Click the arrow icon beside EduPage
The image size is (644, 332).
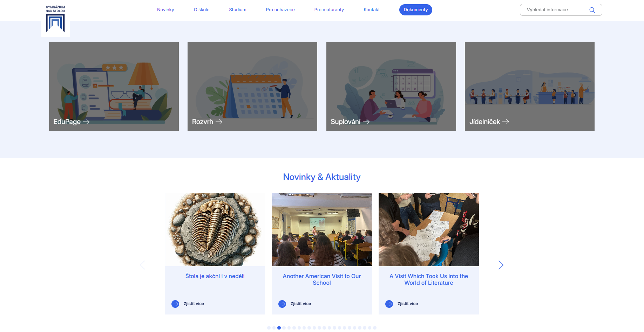click(x=86, y=122)
